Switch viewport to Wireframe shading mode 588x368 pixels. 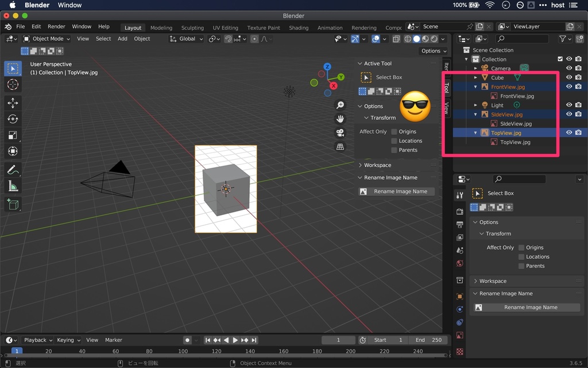[x=408, y=39]
